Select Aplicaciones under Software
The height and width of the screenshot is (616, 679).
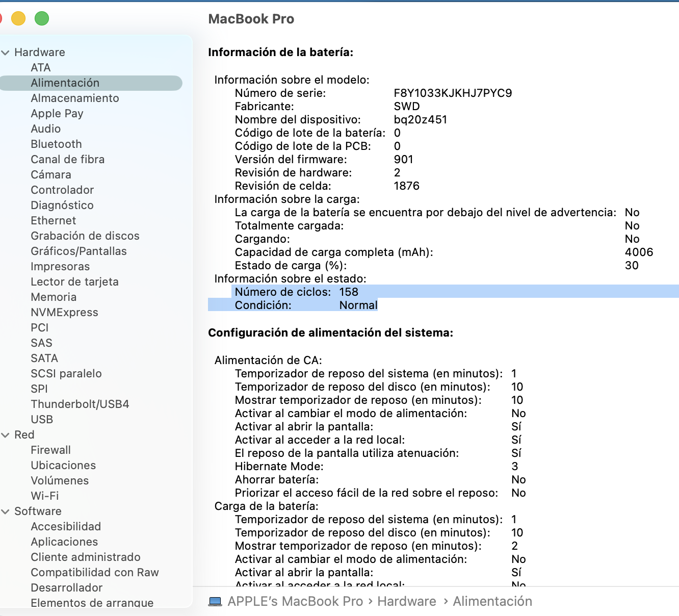coord(64,542)
